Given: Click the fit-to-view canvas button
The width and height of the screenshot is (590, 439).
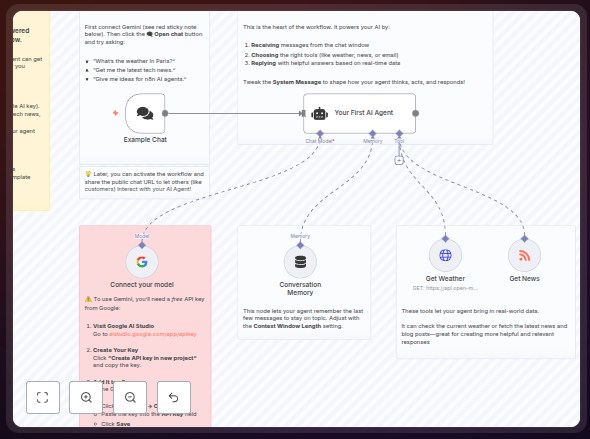Looking at the screenshot, I should (x=43, y=397).
